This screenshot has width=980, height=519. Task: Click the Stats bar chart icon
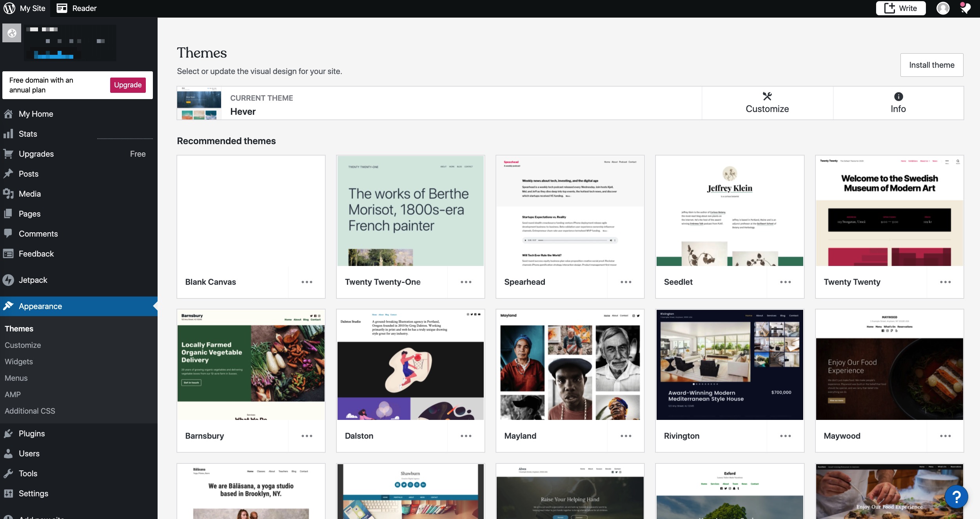[8, 134]
